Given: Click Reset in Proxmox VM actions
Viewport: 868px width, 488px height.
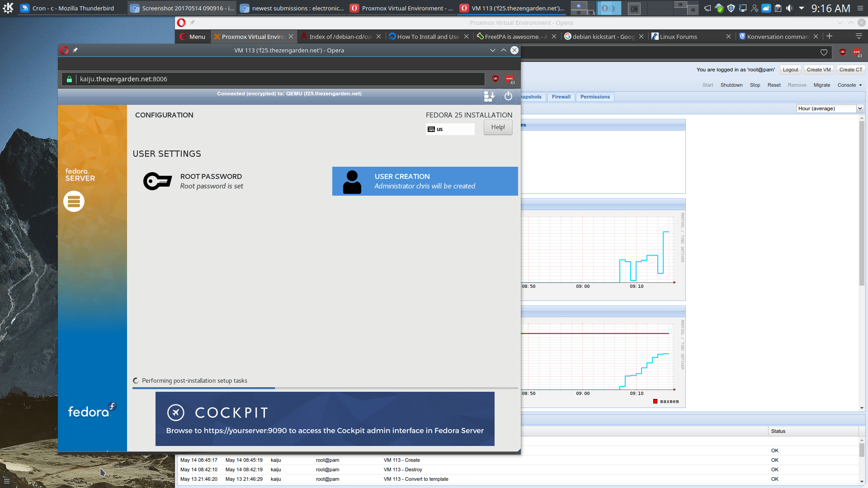Looking at the screenshot, I should coord(774,85).
